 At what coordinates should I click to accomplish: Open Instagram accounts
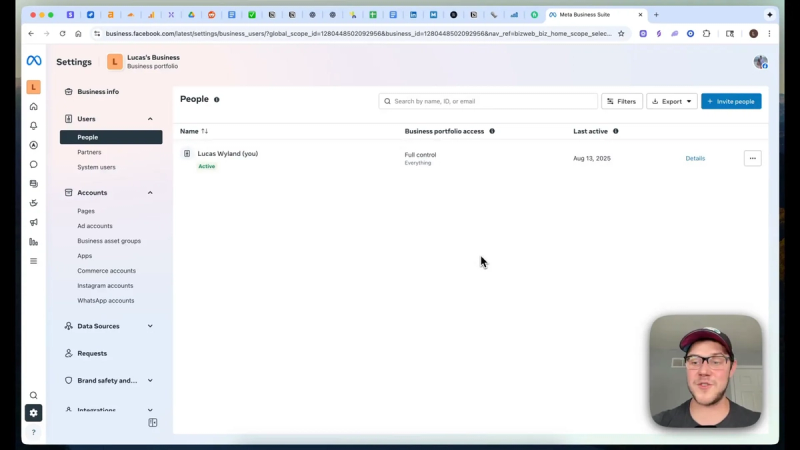click(x=105, y=286)
